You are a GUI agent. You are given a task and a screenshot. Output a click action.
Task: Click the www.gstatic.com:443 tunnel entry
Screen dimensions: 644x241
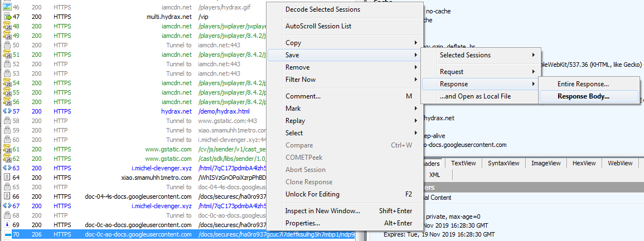tap(227, 121)
